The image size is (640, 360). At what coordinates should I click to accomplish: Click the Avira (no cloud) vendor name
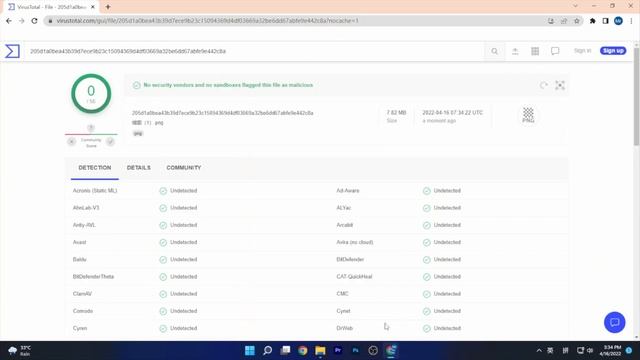pos(355,242)
